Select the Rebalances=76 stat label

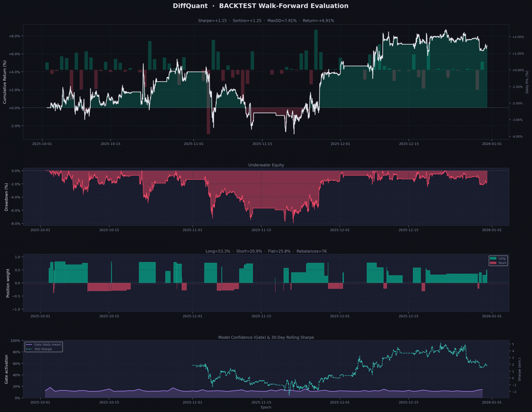(312, 251)
